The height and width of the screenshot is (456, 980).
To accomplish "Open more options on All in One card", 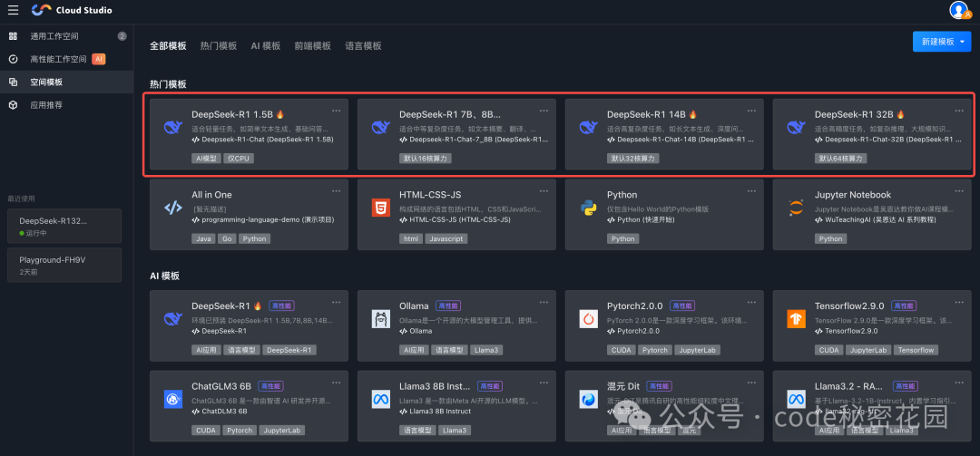I will coord(337,191).
